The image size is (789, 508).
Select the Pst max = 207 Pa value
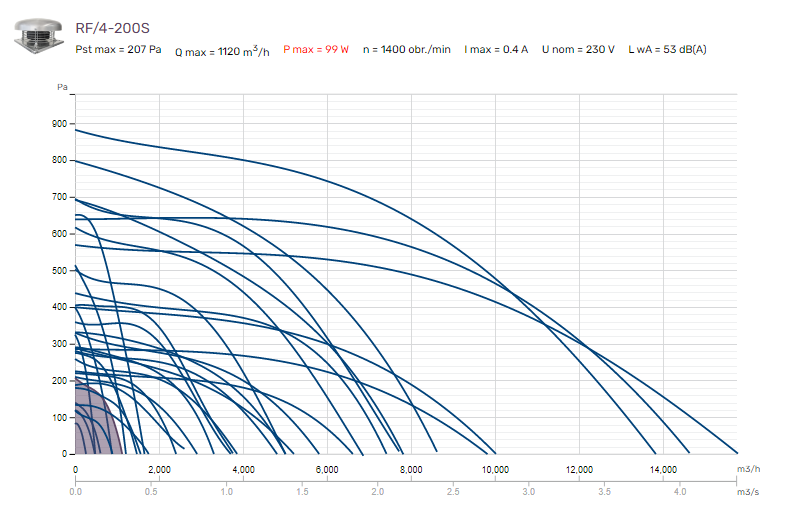119,48
